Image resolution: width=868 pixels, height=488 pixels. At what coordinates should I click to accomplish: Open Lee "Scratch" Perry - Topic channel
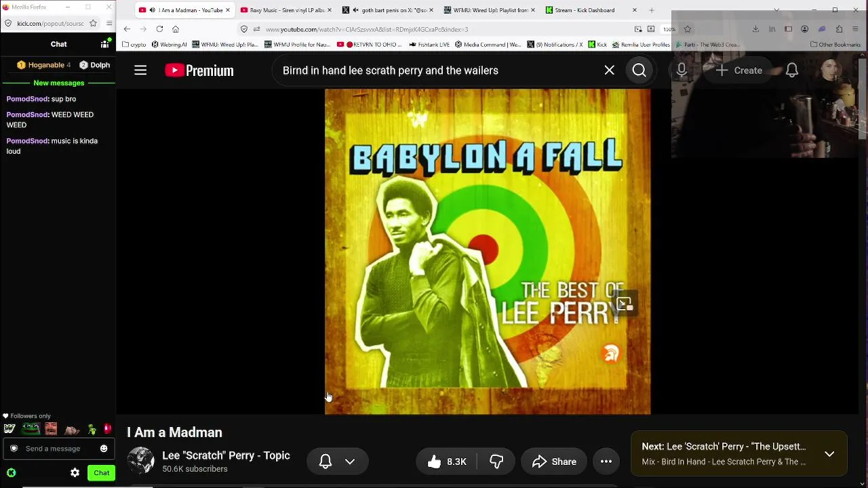(x=226, y=455)
